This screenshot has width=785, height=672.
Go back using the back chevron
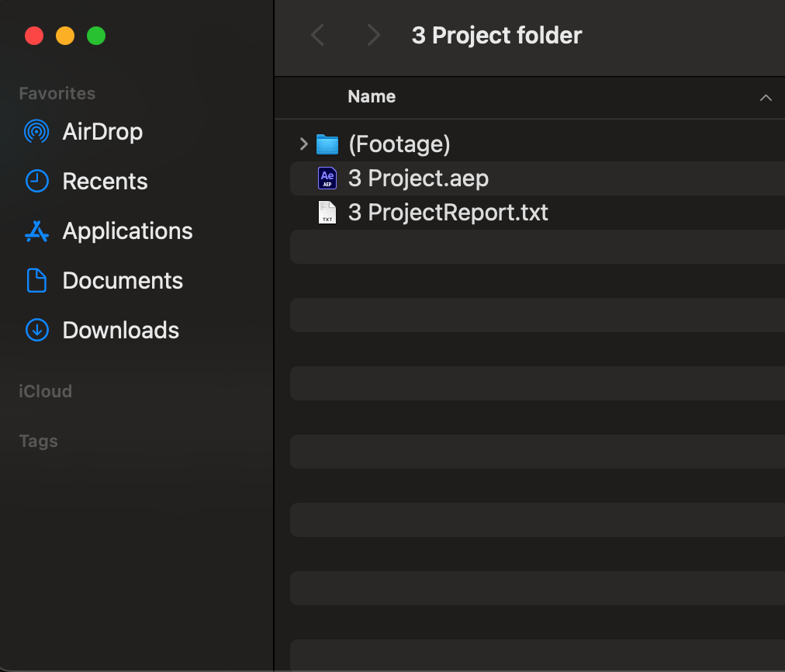click(x=317, y=35)
